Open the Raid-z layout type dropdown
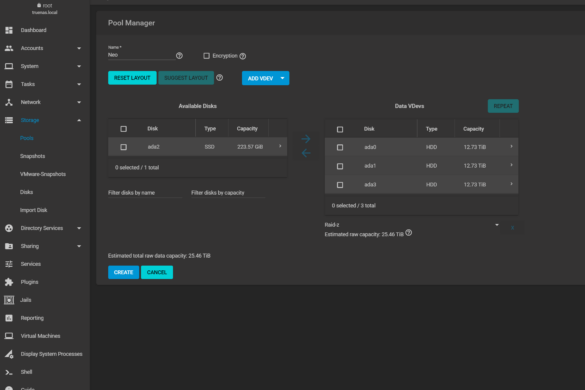The width and height of the screenshot is (585, 390). click(412, 225)
